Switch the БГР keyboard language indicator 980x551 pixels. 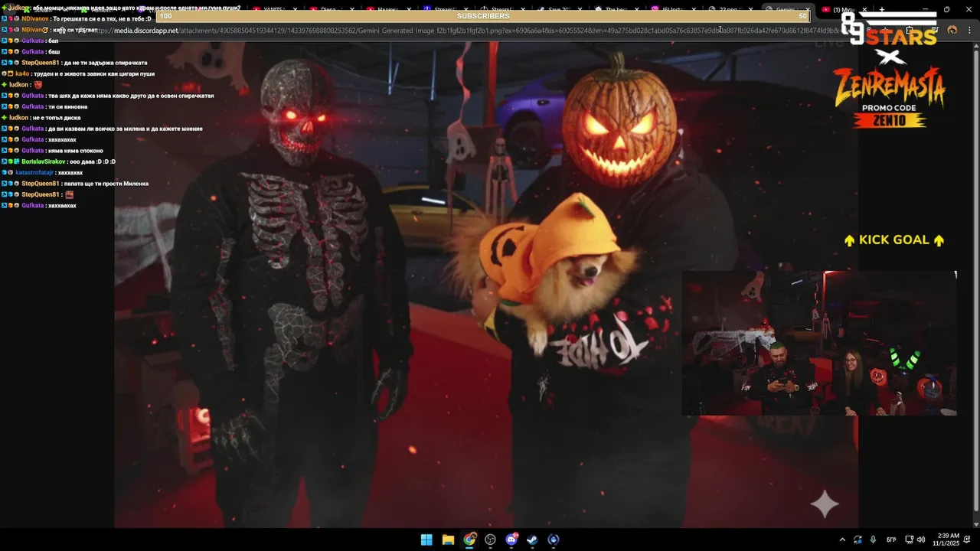point(891,540)
